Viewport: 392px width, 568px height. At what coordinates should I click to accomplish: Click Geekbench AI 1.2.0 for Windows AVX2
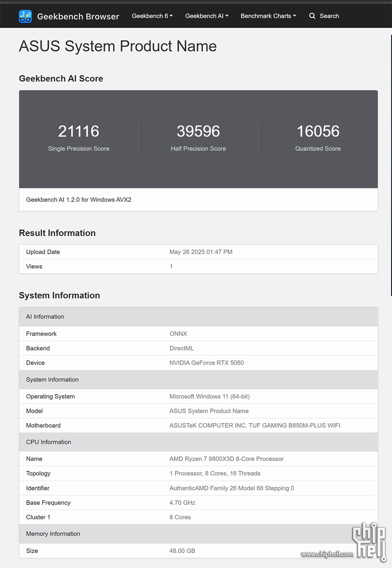point(79,200)
